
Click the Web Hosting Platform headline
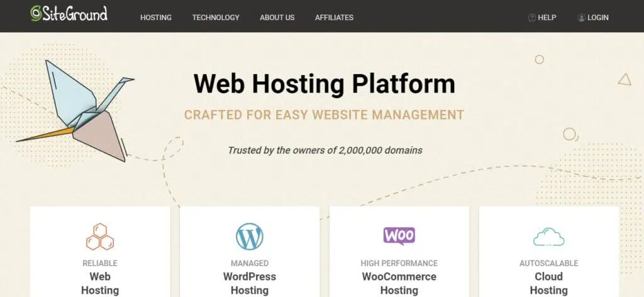point(324,84)
